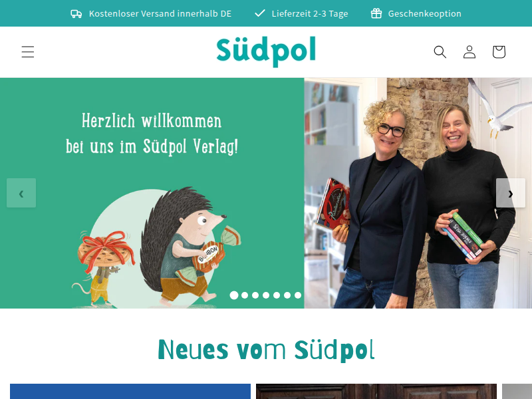Open the hamburger navigation menu

[x=28, y=52]
